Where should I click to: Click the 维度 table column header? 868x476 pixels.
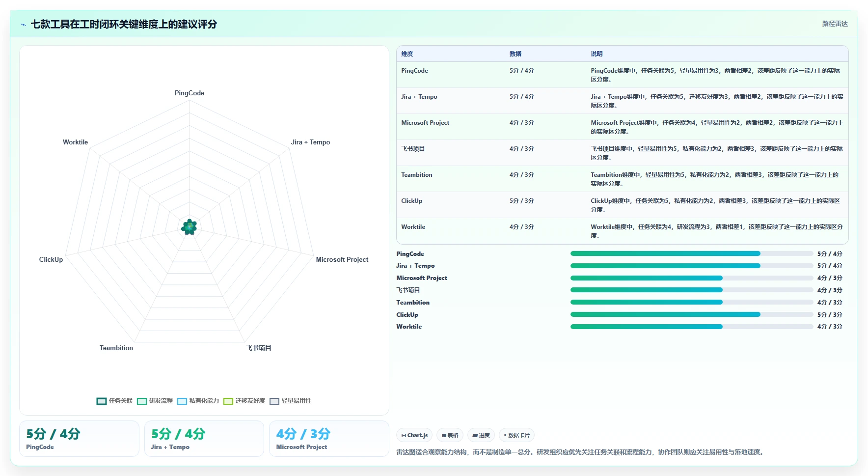[407, 54]
